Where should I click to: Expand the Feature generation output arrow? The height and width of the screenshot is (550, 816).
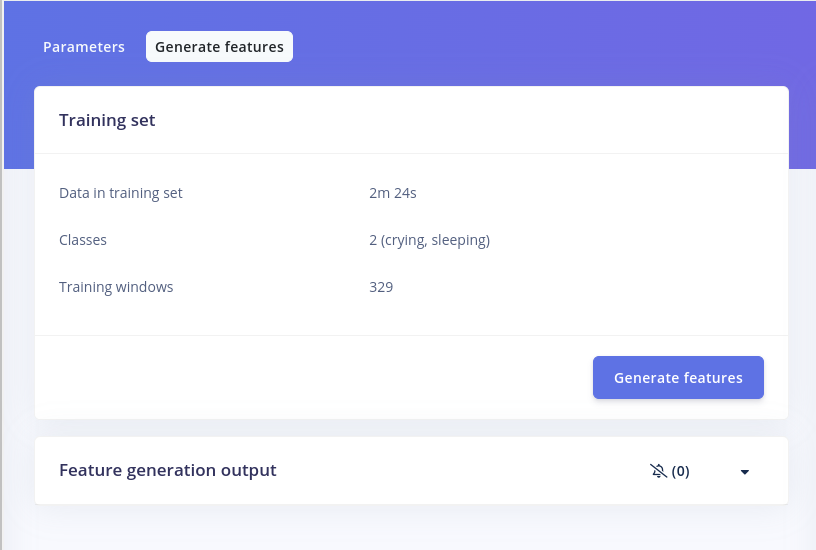(744, 472)
